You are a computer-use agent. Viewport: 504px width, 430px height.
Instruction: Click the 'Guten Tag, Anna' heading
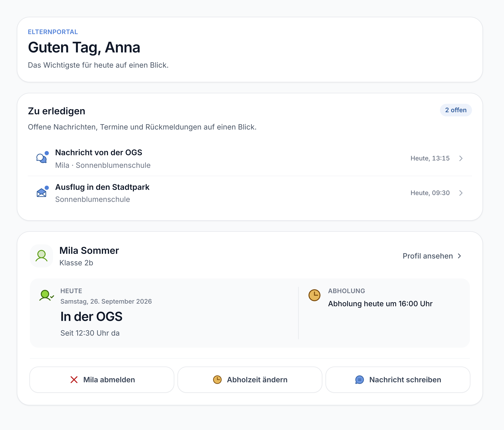tap(84, 47)
